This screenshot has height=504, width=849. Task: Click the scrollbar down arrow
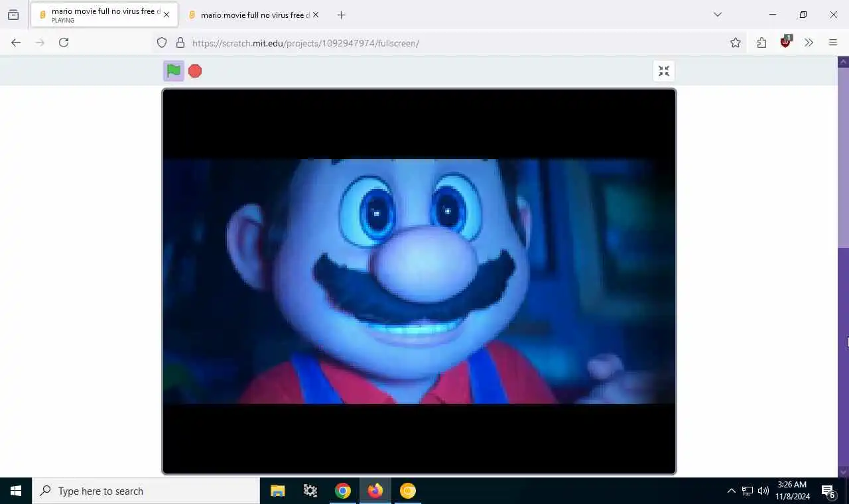(844, 472)
